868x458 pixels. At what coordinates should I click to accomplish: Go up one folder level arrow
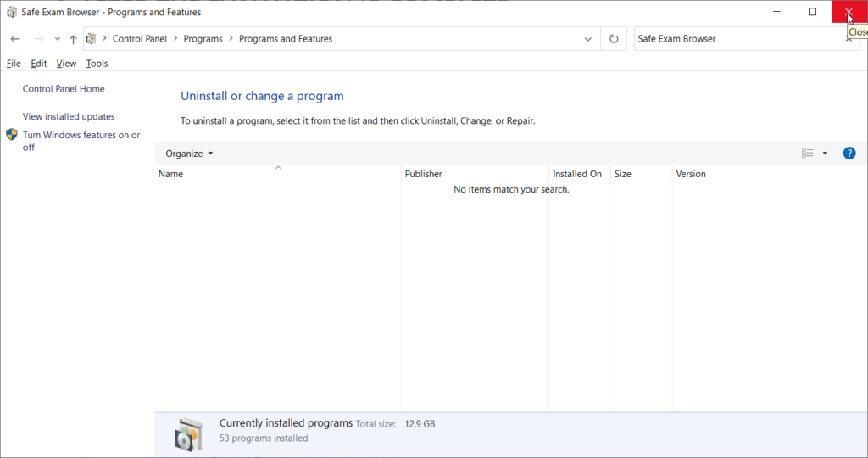73,39
